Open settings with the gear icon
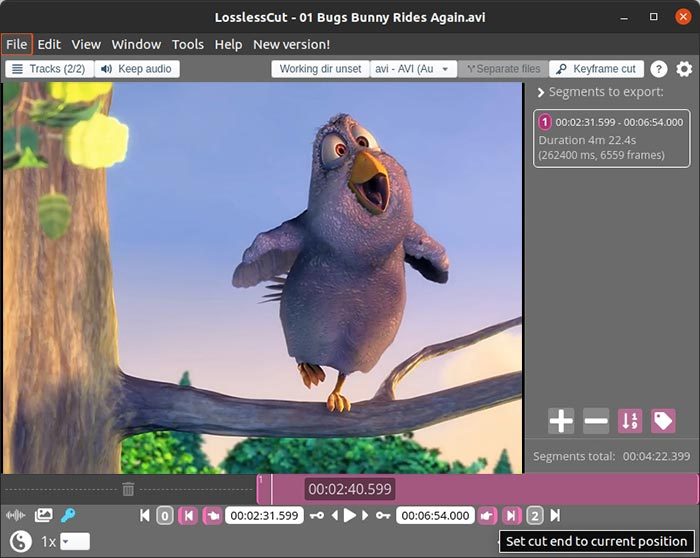Image resolution: width=700 pixels, height=558 pixels. coord(684,69)
